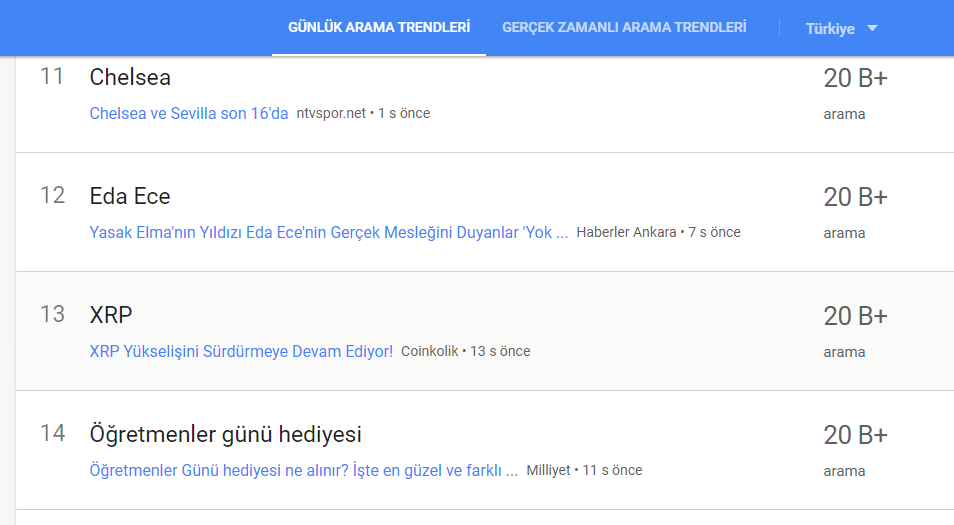Image resolution: width=954 pixels, height=525 pixels.
Task: Click the ntvspor.net source text
Action: (x=331, y=113)
